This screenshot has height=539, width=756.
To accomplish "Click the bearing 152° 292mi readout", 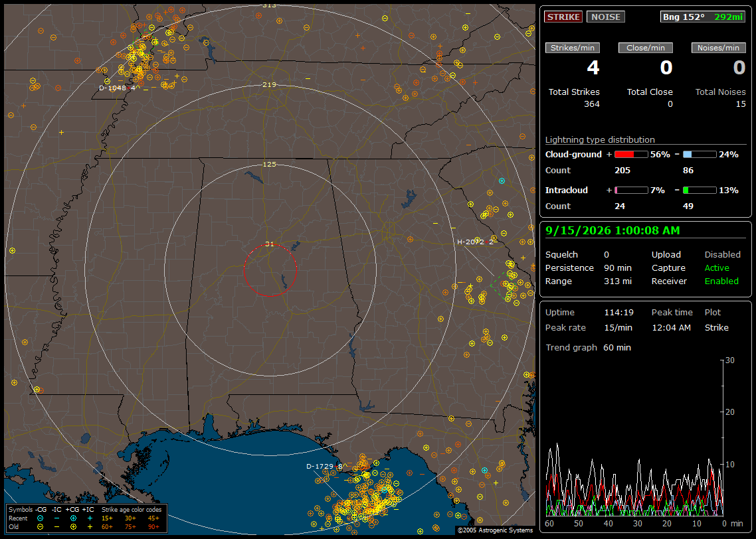I will pos(703,17).
